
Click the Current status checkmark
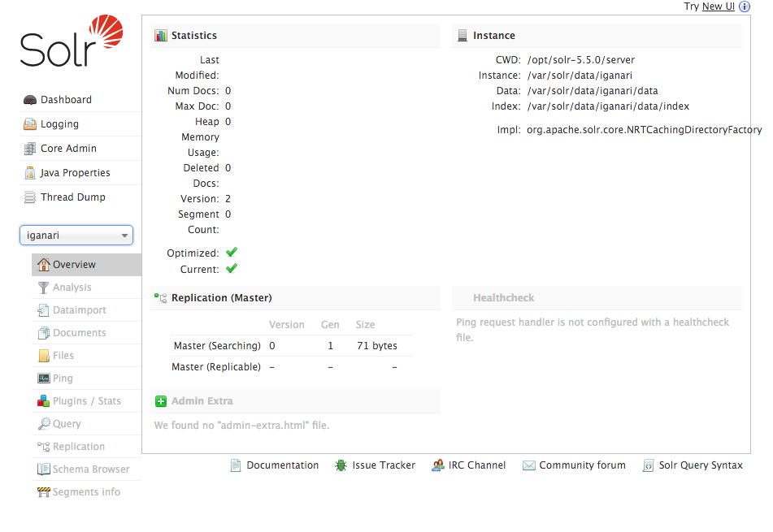[231, 269]
